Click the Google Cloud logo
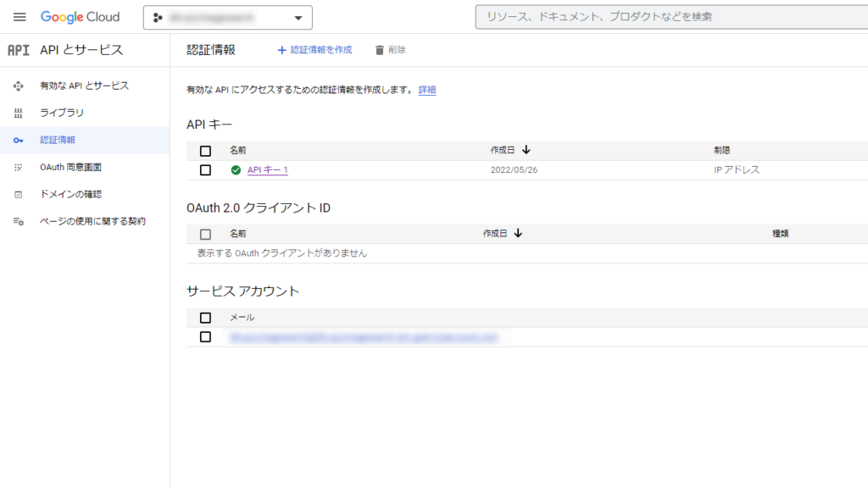This screenshot has height=488, width=868. coord(81,16)
